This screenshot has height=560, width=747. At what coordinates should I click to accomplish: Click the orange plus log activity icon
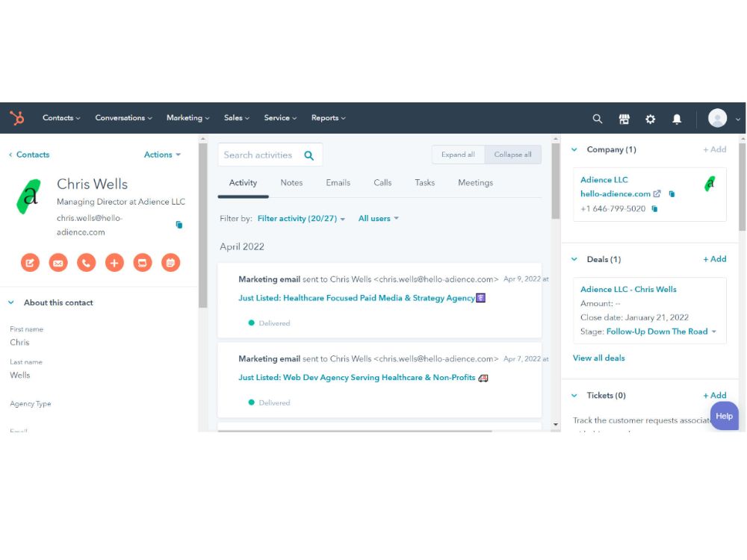[x=114, y=262]
